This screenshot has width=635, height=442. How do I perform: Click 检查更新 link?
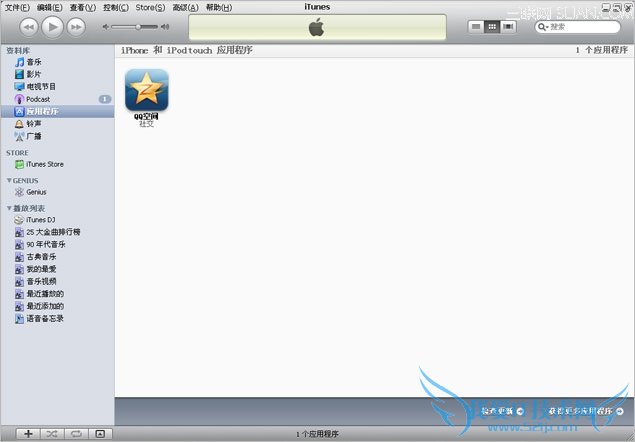click(502, 411)
